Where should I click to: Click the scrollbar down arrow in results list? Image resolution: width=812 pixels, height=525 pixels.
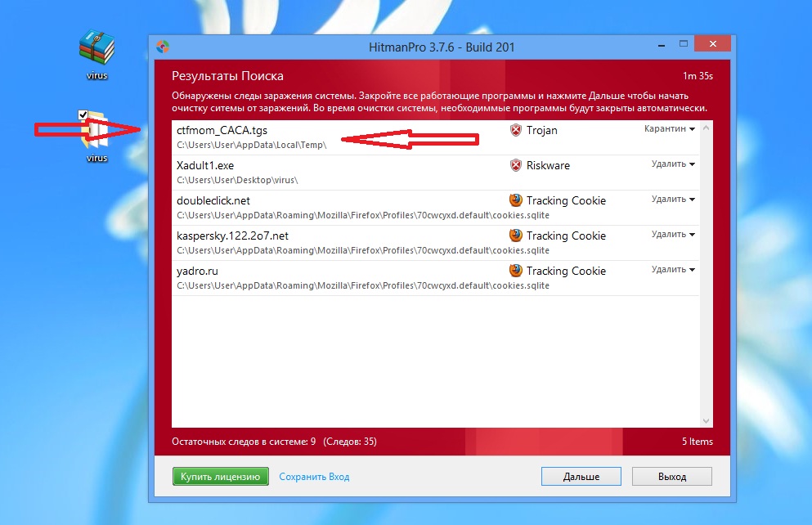click(706, 421)
